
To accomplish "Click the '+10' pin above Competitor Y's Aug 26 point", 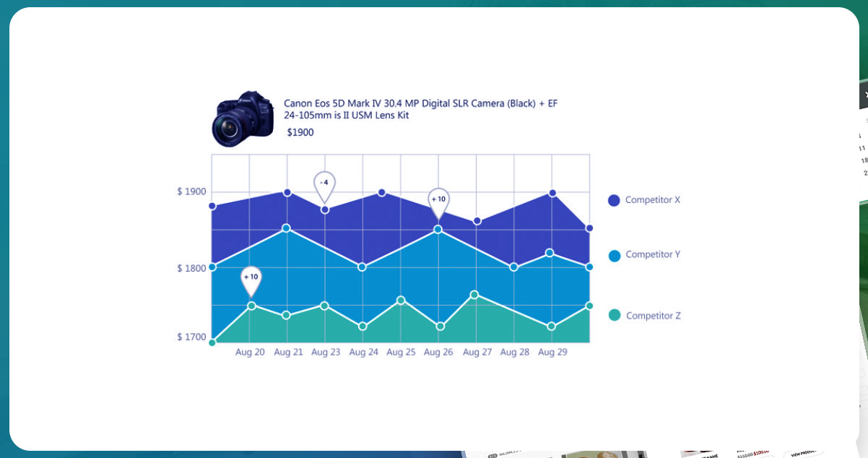I will pyautogui.click(x=438, y=202).
